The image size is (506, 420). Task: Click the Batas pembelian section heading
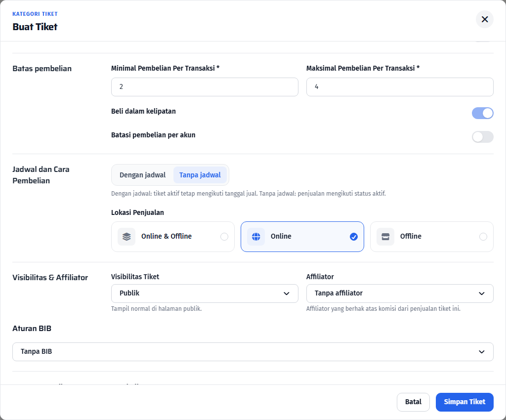pyautogui.click(x=42, y=69)
